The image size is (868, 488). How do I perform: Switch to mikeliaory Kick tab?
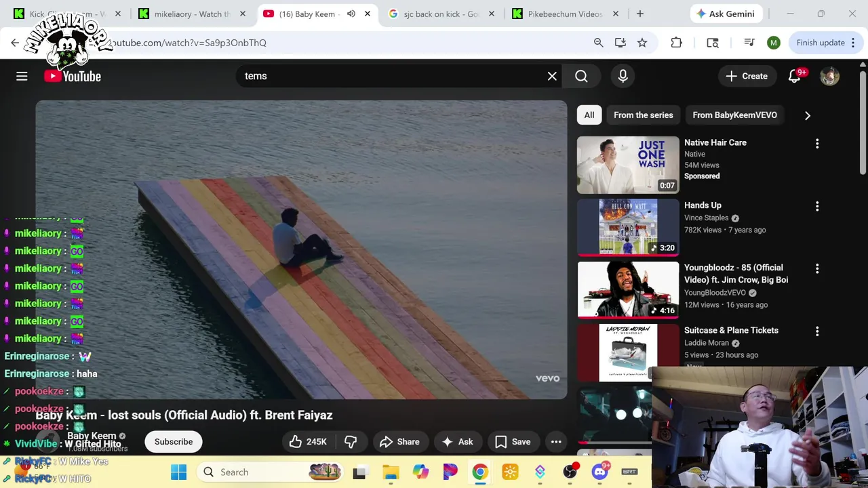(192, 14)
